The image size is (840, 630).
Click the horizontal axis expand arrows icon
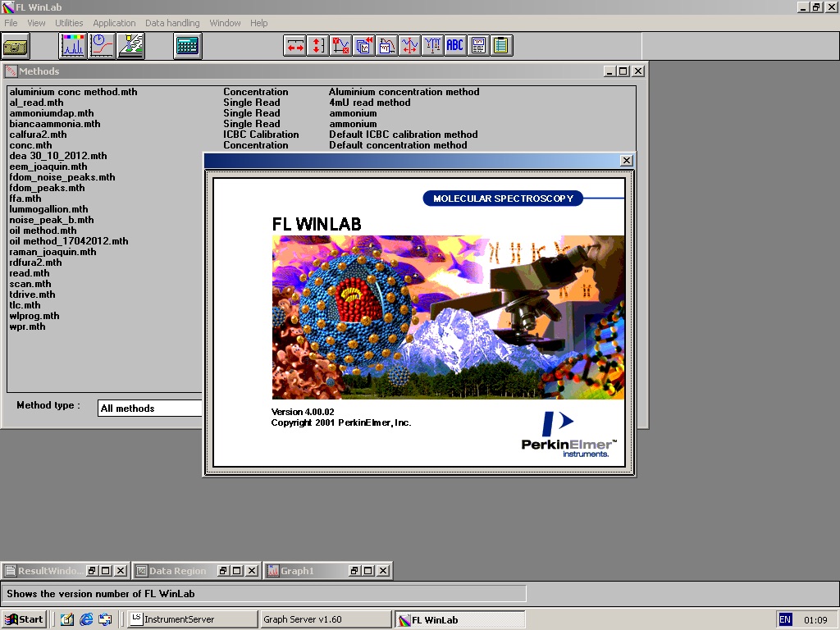tap(294, 46)
